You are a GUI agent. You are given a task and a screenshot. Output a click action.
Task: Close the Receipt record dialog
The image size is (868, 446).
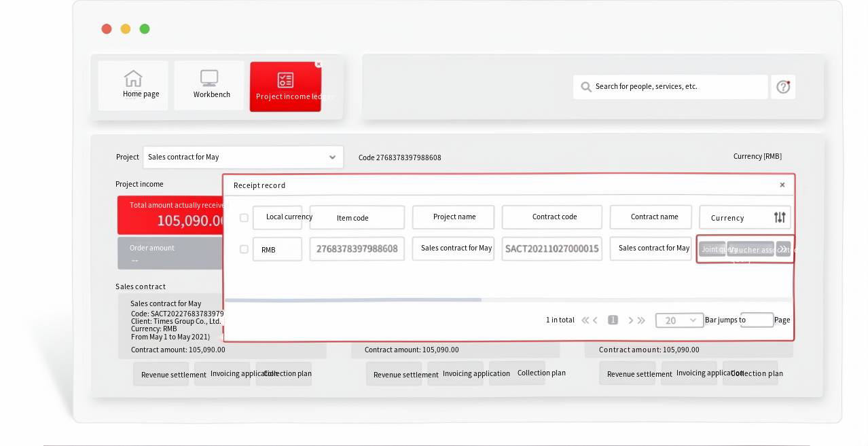pos(782,185)
